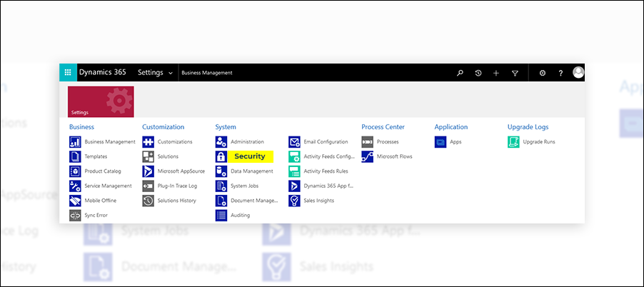Open System Jobs text link
Viewport: 644px width, 287px height.
click(x=244, y=186)
